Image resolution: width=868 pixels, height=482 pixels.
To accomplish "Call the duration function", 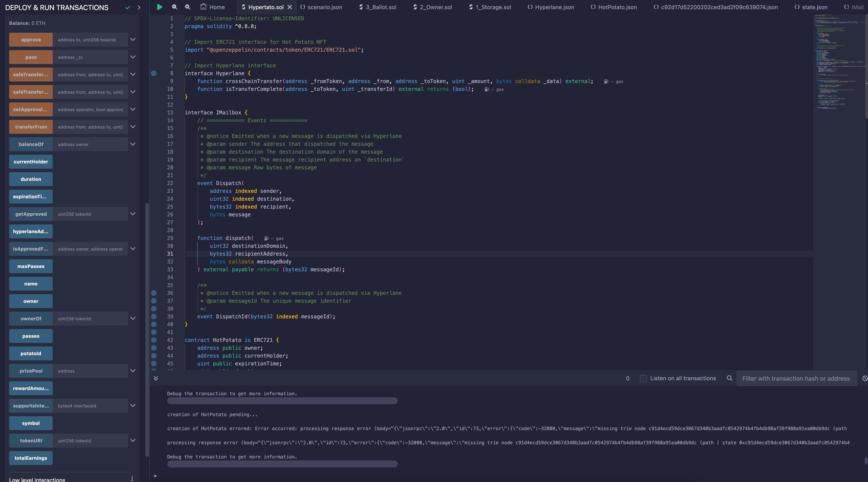I will [31, 179].
